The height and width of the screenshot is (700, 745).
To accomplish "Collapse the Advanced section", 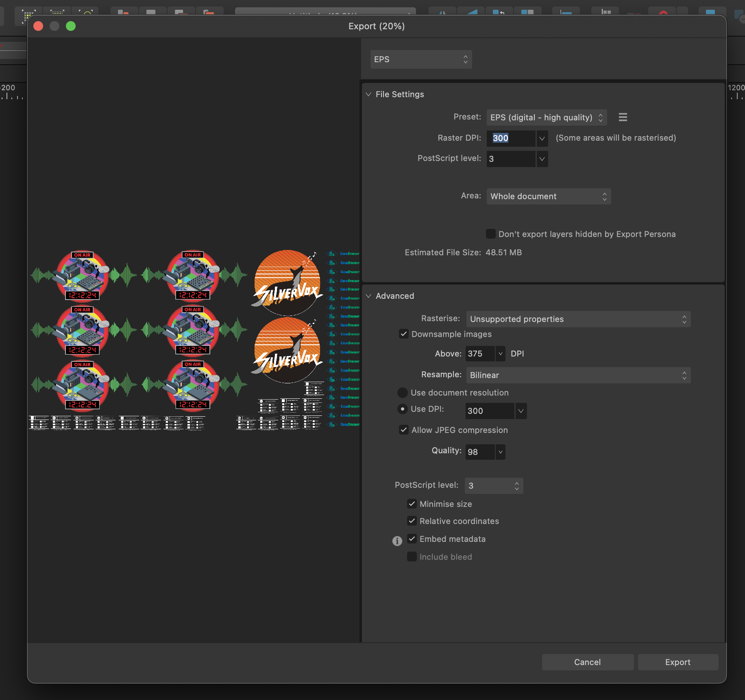I will 368,296.
